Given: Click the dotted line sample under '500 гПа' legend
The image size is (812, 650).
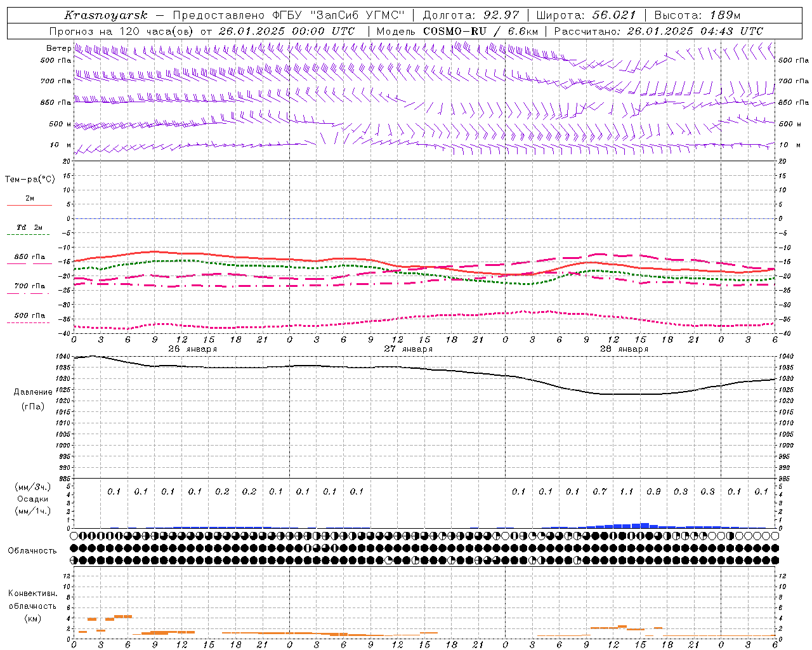Looking at the screenshot, I should [29, 322].
